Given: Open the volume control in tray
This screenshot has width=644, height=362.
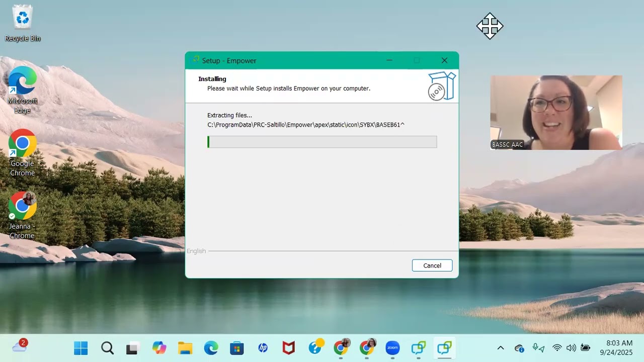Looking at the screenshot, I should pyautogui.click(x=571, y=348).
